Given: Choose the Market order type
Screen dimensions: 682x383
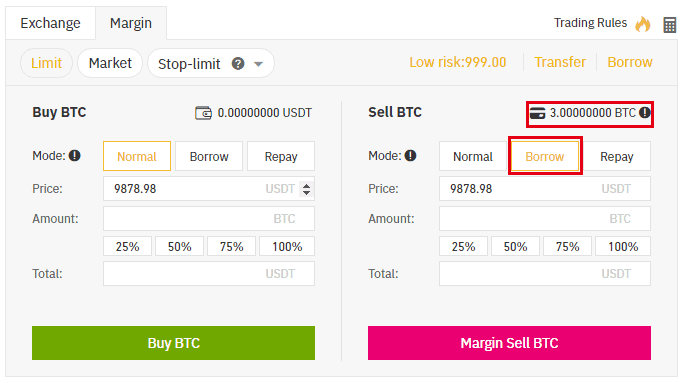Looking at the screenshot, I should click(x=110, y=63).
